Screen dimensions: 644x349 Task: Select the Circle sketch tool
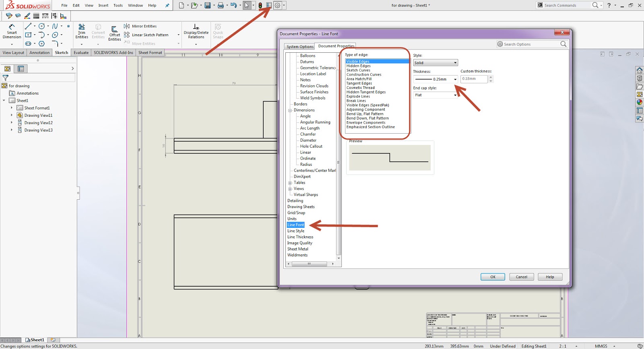click(x=41, y=26)
